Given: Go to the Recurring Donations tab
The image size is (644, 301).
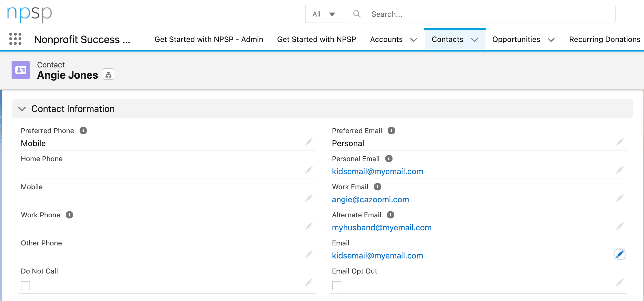Looking at the screenshot, I should click(x=605, y=39).
